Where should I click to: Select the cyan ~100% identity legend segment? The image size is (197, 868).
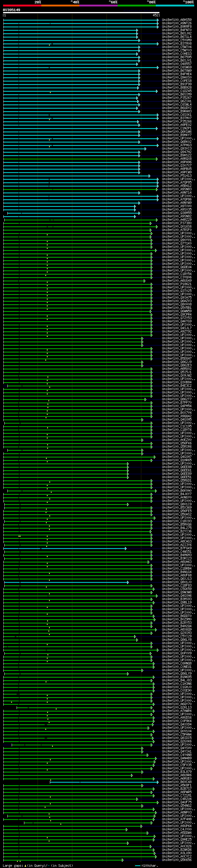click(175, 6)
